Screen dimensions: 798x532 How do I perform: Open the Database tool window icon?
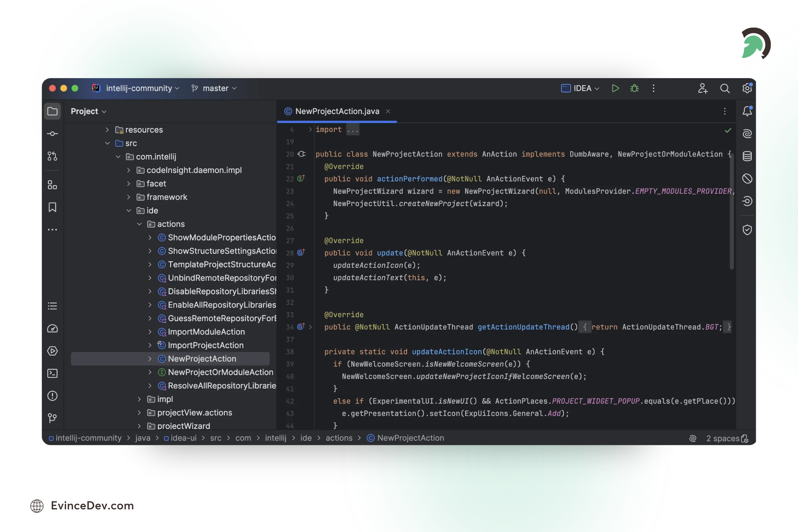click(747, 156)
